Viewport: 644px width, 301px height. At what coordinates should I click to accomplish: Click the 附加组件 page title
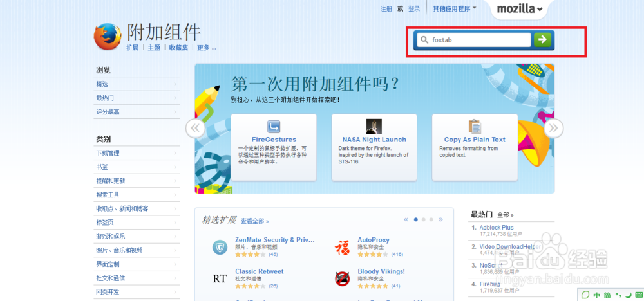pyautogui.click(x=164, y=32)
